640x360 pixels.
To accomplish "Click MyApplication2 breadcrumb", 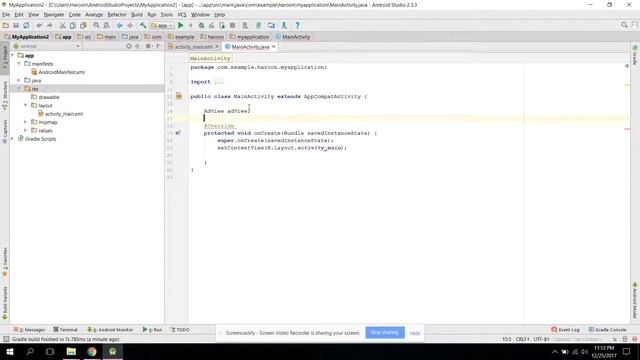I will 27,37.
